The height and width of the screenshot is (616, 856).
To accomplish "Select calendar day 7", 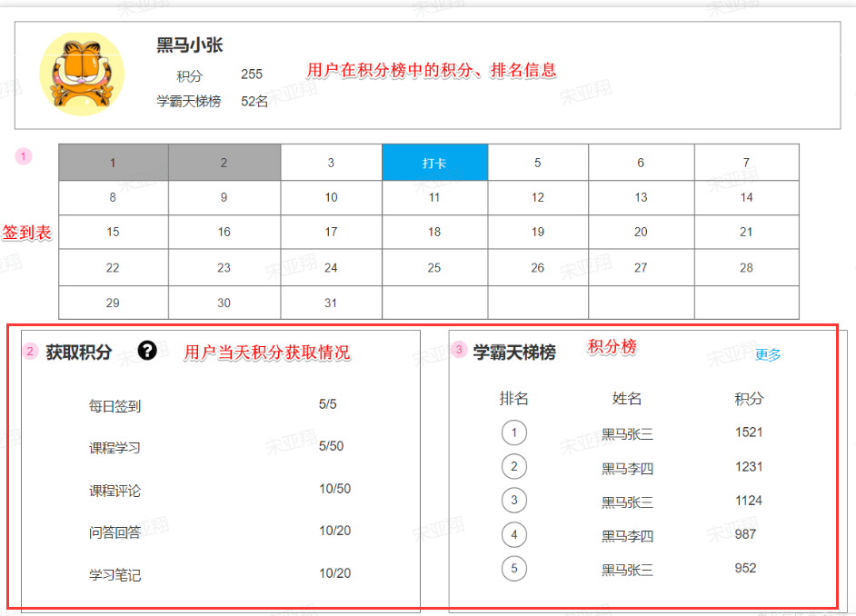I will pos(746,163).
